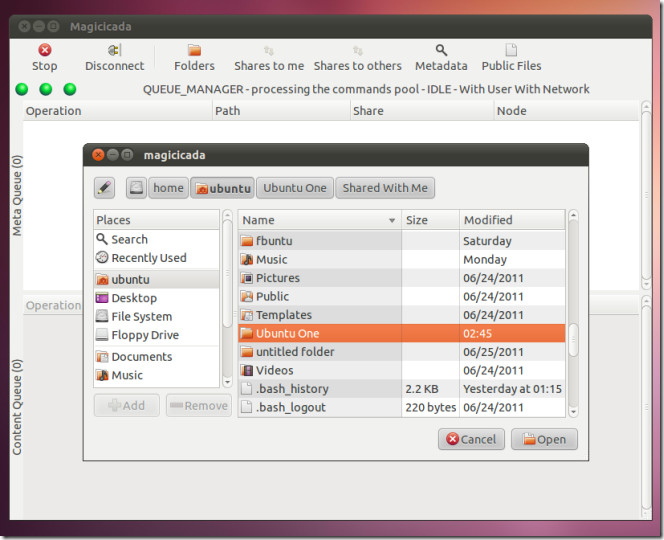Click the 220 bytes size cell
Screen dimensions: 664x540
click(x=431, y=407)
